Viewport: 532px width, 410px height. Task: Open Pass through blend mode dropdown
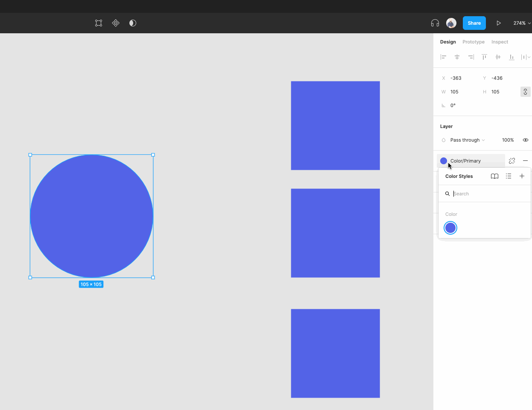tap(468, 140)
